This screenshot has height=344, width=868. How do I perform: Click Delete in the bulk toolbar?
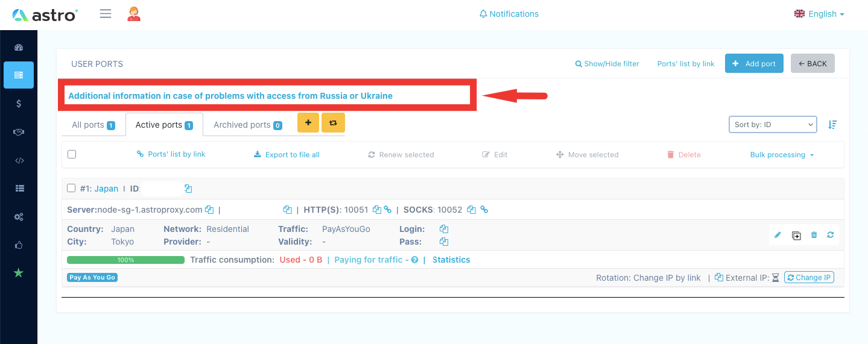(684, 155)
